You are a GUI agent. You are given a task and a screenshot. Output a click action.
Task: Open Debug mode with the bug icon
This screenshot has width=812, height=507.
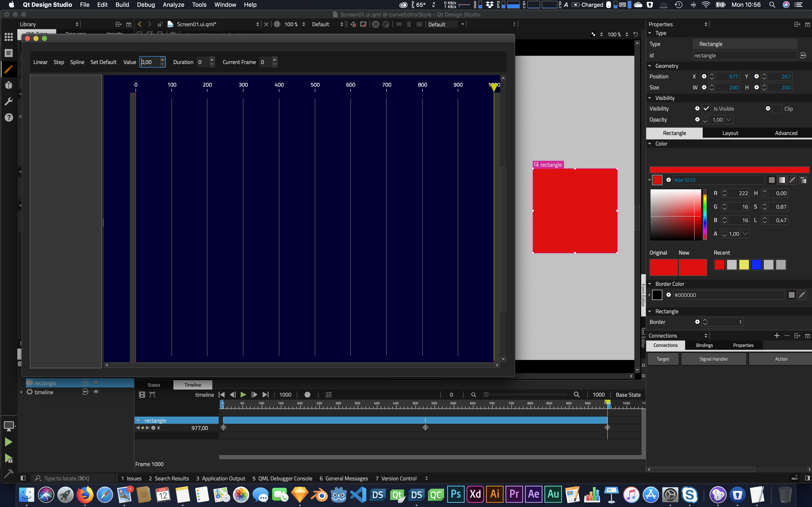point(9,85)
